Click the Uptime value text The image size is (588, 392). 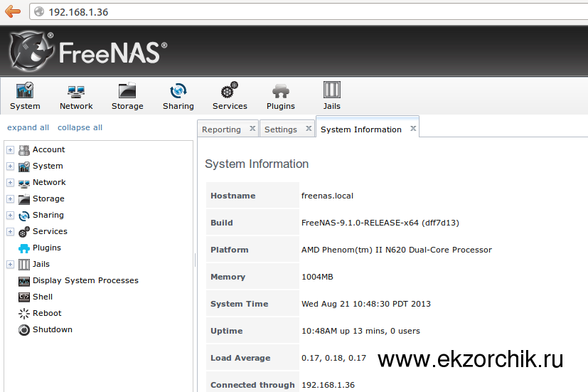pos(360,331)
